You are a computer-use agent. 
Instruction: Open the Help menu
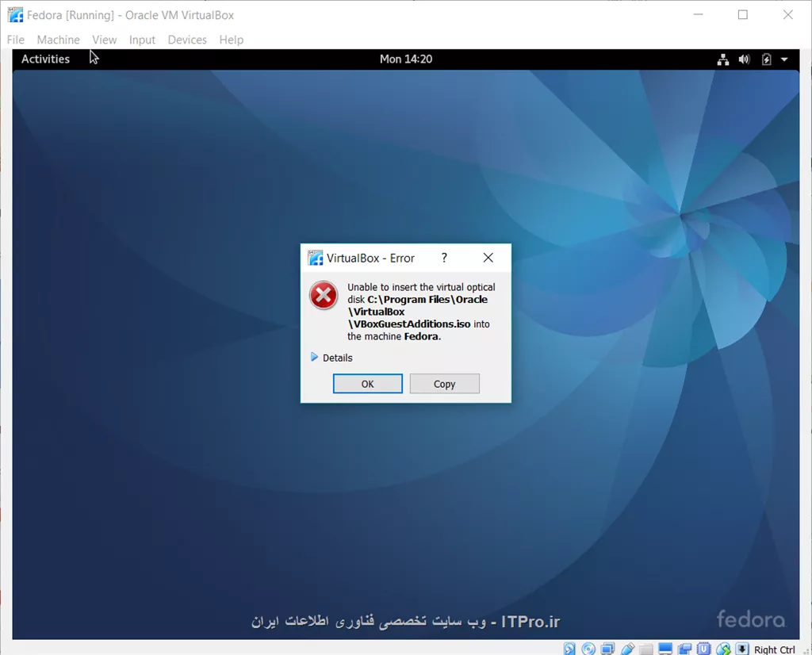coord(231,40)
